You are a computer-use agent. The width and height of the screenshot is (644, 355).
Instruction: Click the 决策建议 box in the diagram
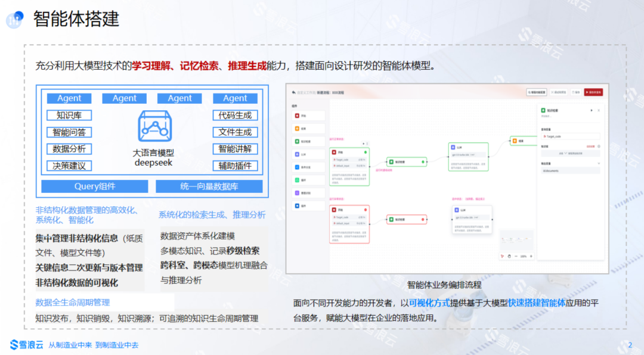coord(69,166)
